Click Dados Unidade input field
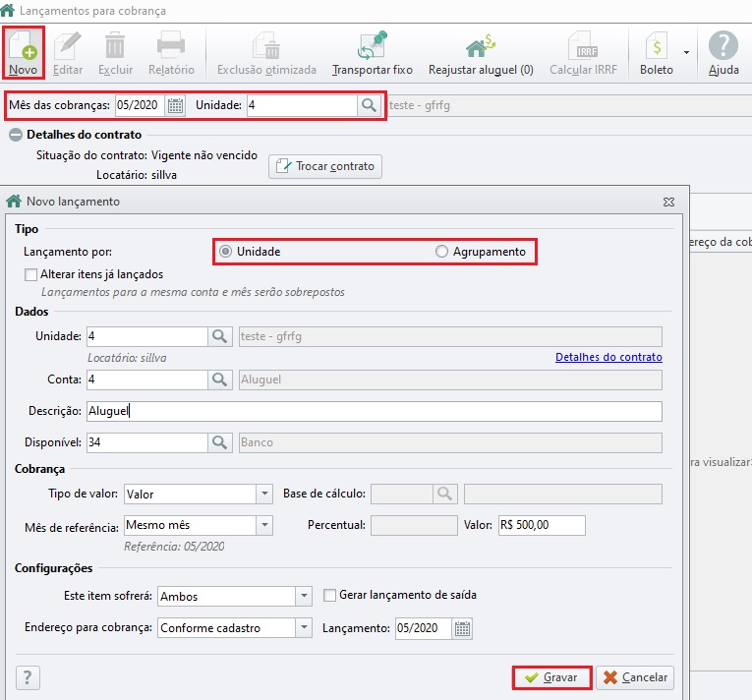This screenshot has height=700, width=752. (147, 336)
